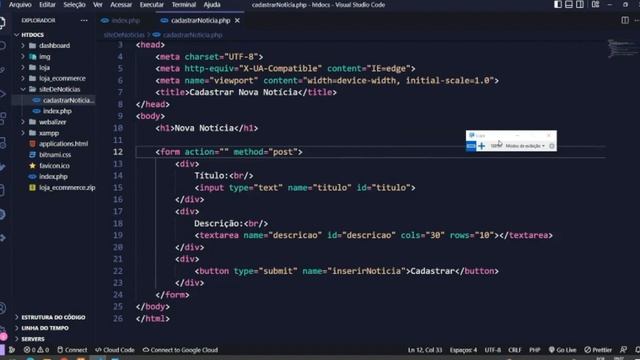Image resolution: width=640 pixels, height=360 pixels.
Task: Click the Prettier status bar item
Action: point(598,350)
